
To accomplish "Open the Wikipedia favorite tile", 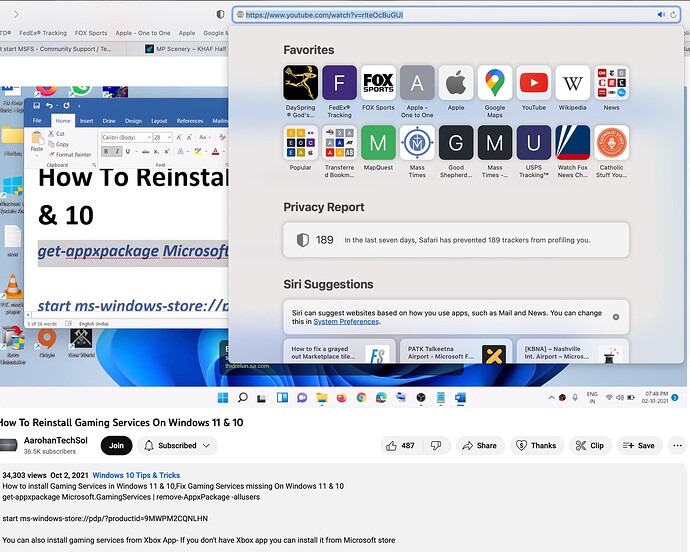I will click(573, 83).
